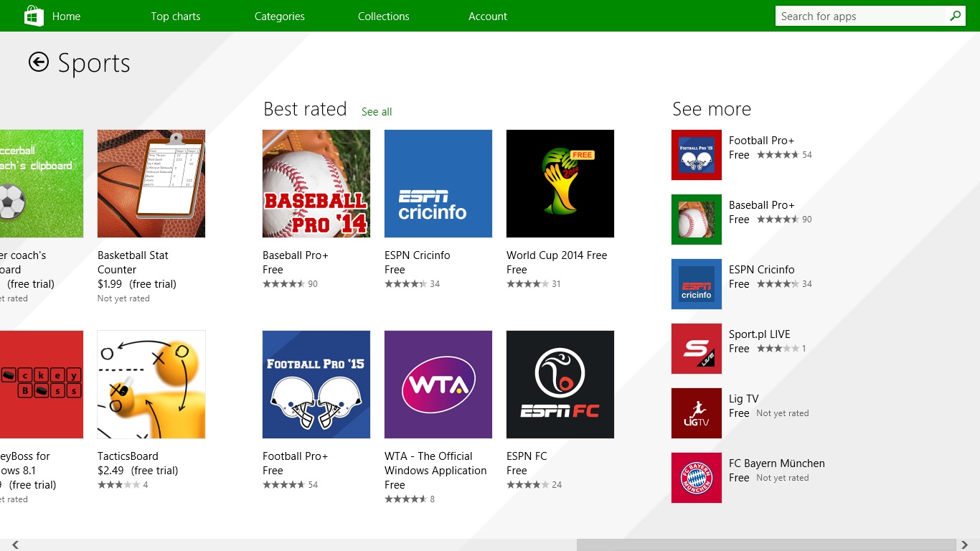Screen dimensions: 980x551
Task: Click Sport.pl LIVE name text
Action: pyautogui.click(x=760, y=334)
